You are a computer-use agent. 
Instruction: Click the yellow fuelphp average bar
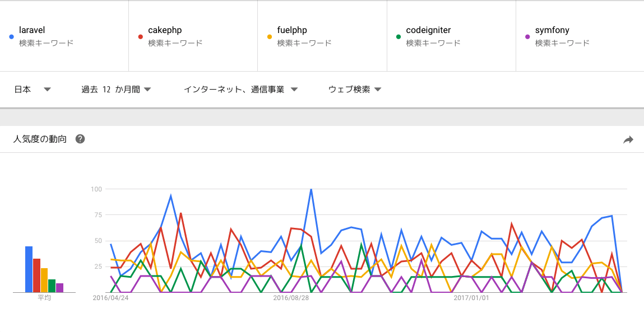pos(44,280)
